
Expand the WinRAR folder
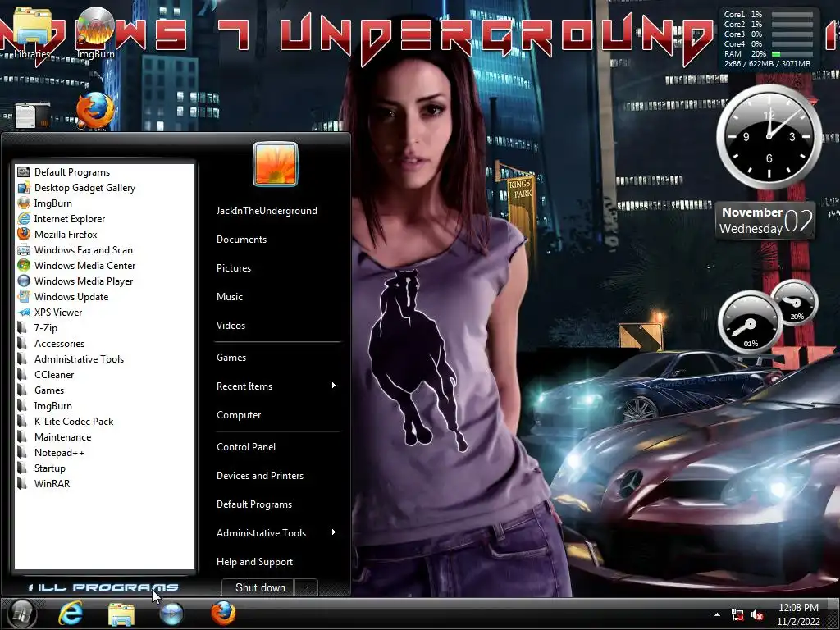point(104,483)
